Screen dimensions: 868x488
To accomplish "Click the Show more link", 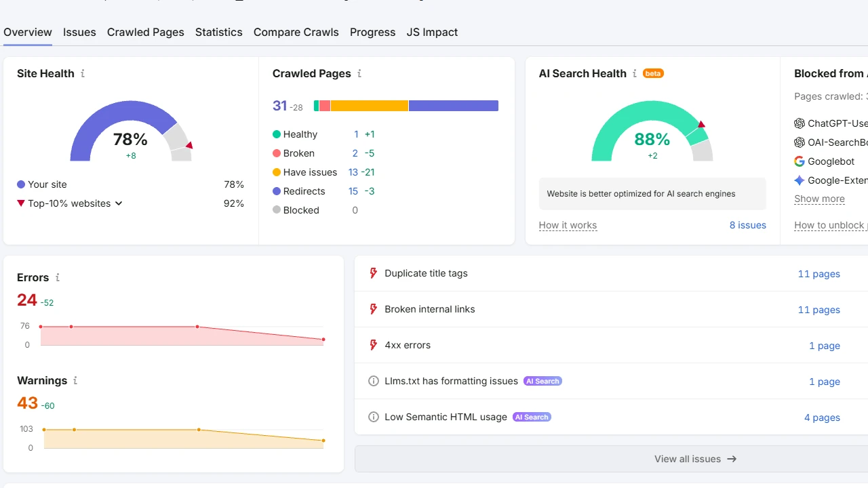I will [820, 199].
